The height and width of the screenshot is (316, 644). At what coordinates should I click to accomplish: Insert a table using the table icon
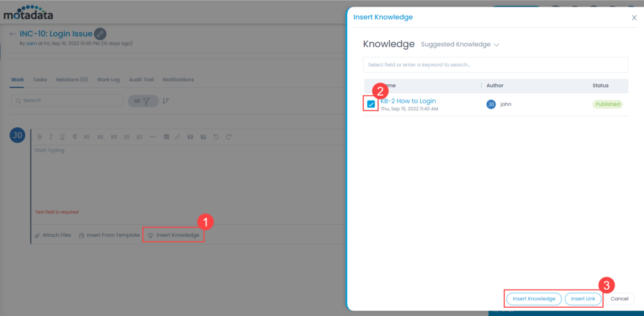click(x=167, y=137)
